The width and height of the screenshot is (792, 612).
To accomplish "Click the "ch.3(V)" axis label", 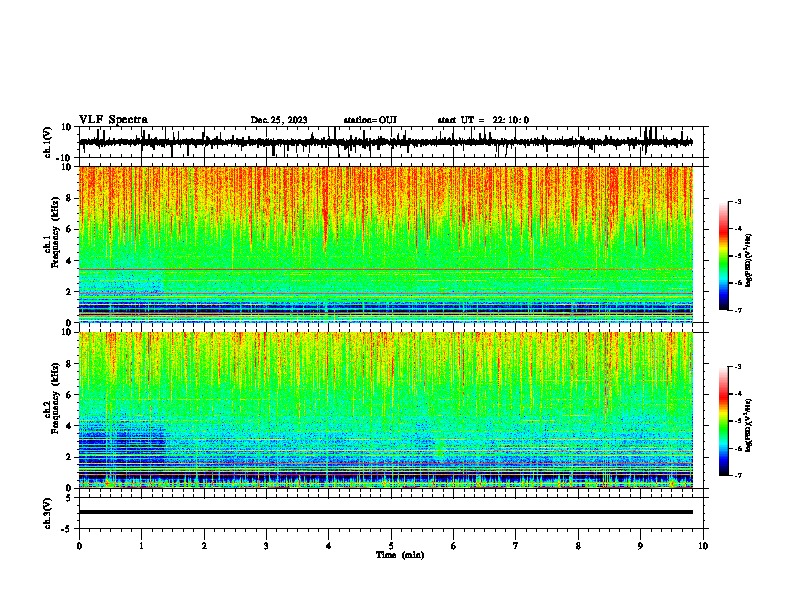I will [48, 513].
